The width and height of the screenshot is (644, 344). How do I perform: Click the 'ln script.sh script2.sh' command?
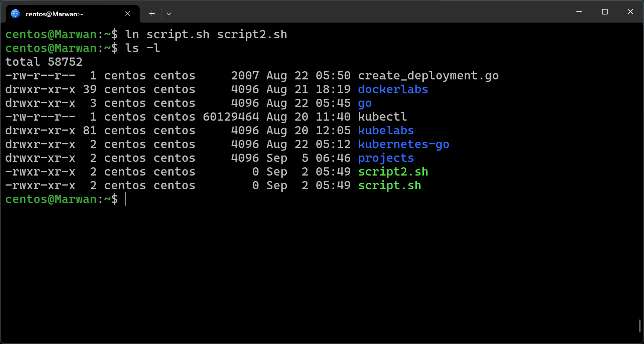pos(206,35)
